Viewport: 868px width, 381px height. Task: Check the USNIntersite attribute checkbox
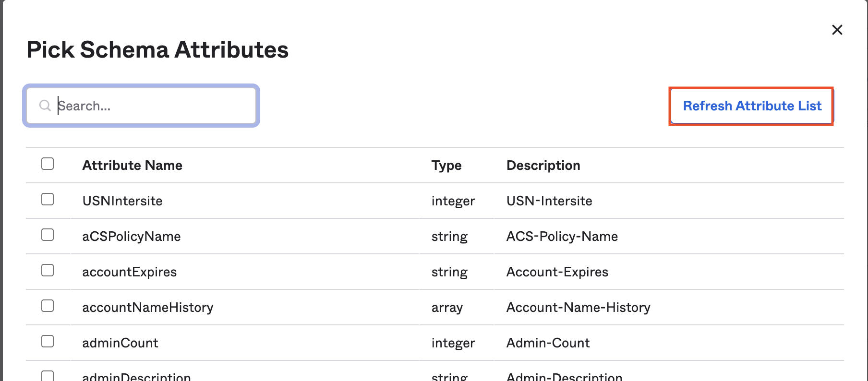(48, 200)
